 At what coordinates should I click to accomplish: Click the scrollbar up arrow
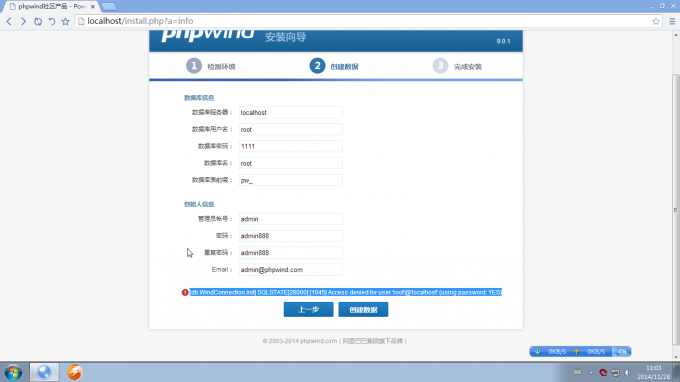point(676,35)
